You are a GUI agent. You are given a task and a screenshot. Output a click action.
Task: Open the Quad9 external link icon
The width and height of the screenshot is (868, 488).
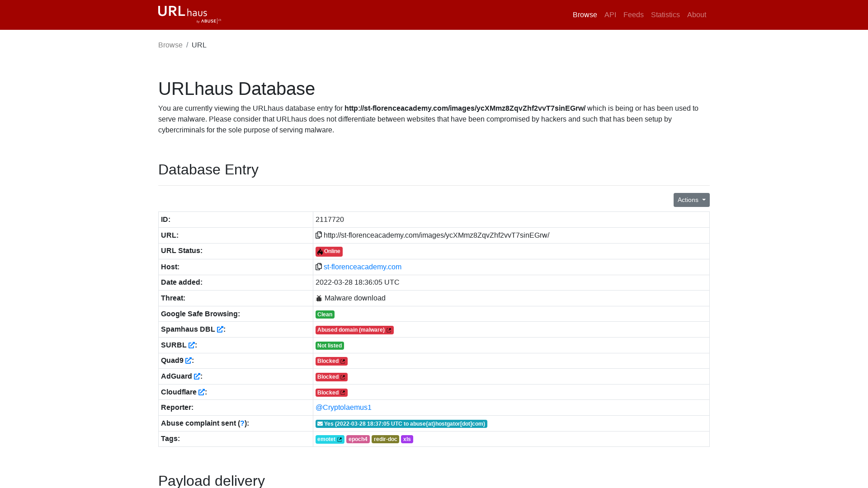coord(189,361)
